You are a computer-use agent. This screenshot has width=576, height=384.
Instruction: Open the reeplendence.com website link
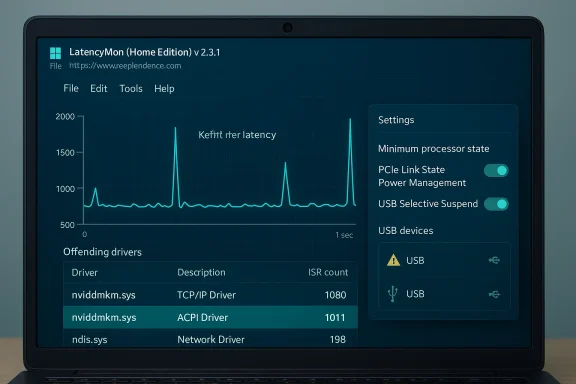click(x=125, y=66)
